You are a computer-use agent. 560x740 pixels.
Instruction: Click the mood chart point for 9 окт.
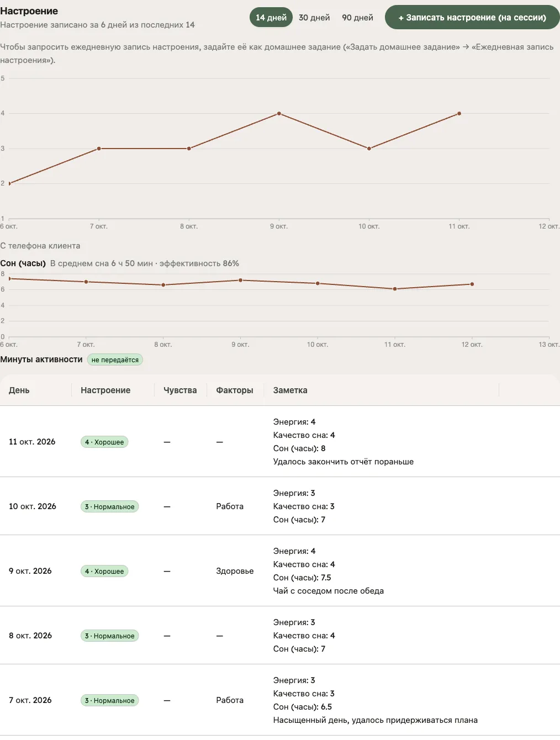(279, 114)
